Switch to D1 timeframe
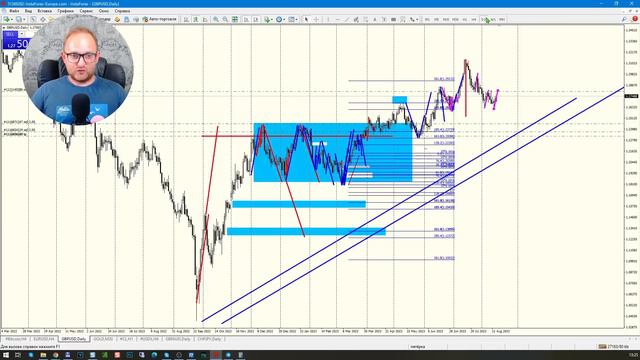The height and width of the screenshot is (360, 640). (484, 19)
